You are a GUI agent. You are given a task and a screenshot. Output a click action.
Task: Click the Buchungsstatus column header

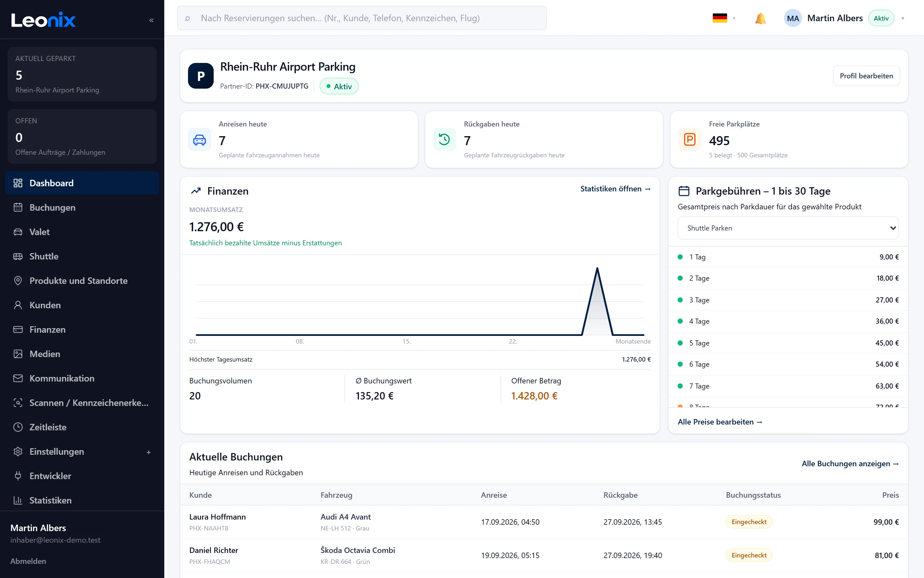pyautogui.click(x=753, y=495)
